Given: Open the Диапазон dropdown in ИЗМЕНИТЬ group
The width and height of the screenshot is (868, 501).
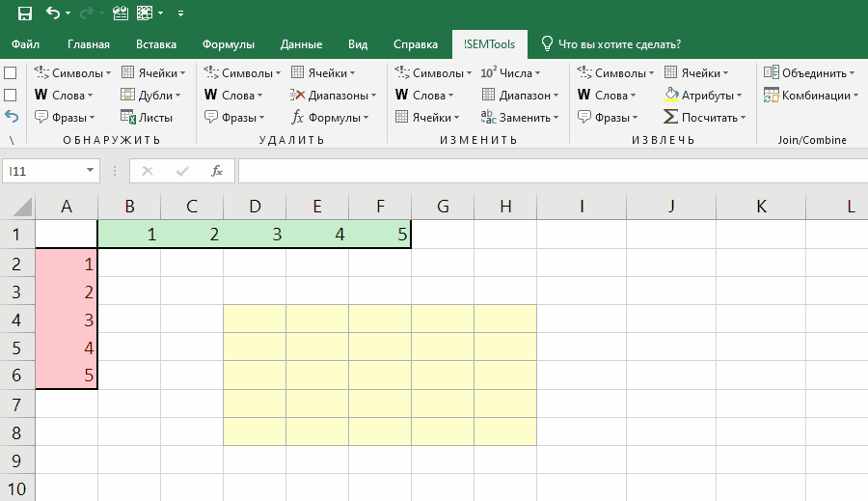Looking at the screenshot, I should [521, 96].
